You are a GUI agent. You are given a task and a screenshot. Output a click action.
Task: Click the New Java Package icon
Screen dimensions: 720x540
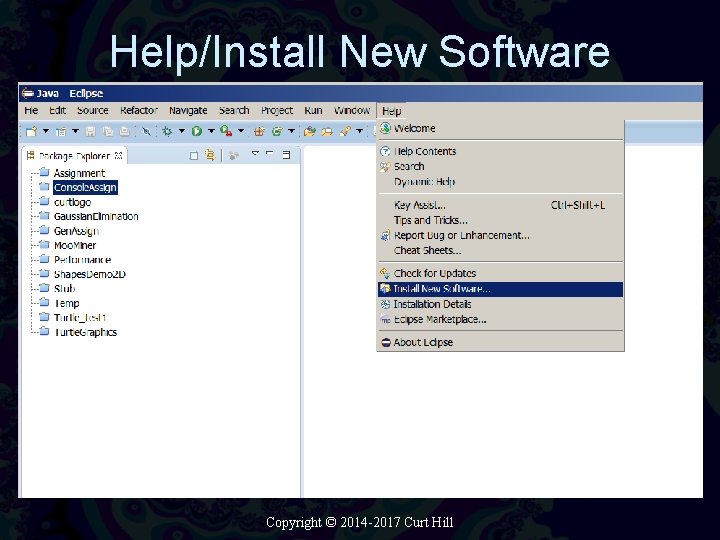(x=259, y=132)
